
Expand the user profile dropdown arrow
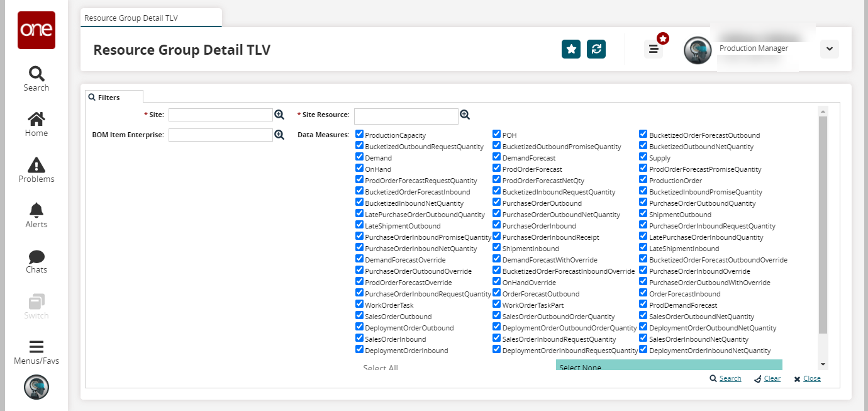click(x=829, y=49)
